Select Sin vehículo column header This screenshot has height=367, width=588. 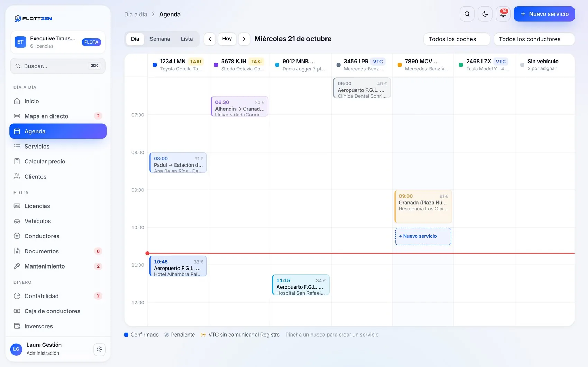545,65
